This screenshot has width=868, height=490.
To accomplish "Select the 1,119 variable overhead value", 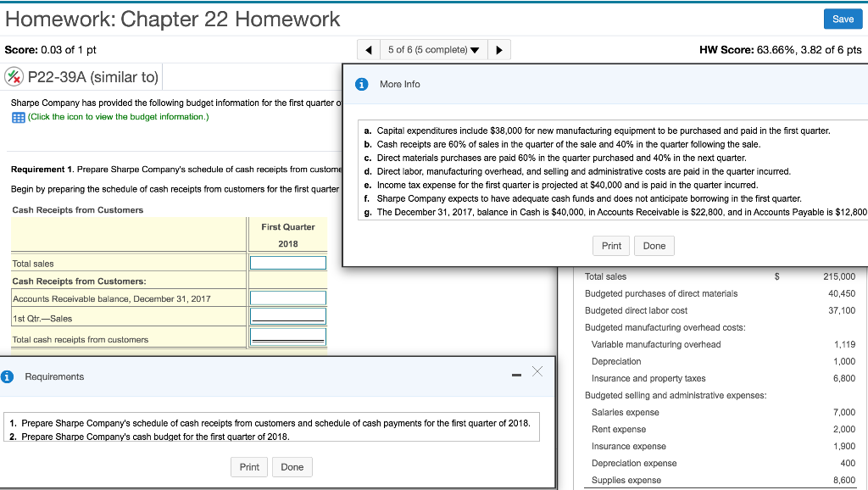I will 845,344.
